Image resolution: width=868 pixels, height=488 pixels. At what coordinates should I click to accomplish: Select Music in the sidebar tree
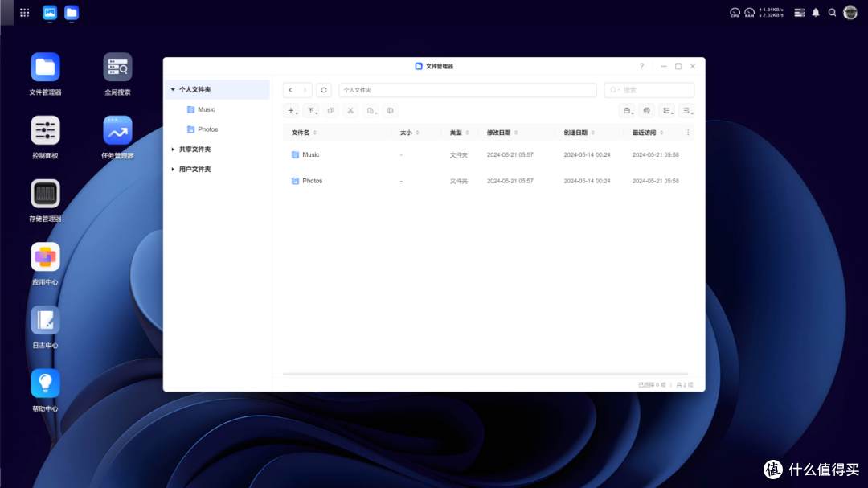(x=207, y=109)
